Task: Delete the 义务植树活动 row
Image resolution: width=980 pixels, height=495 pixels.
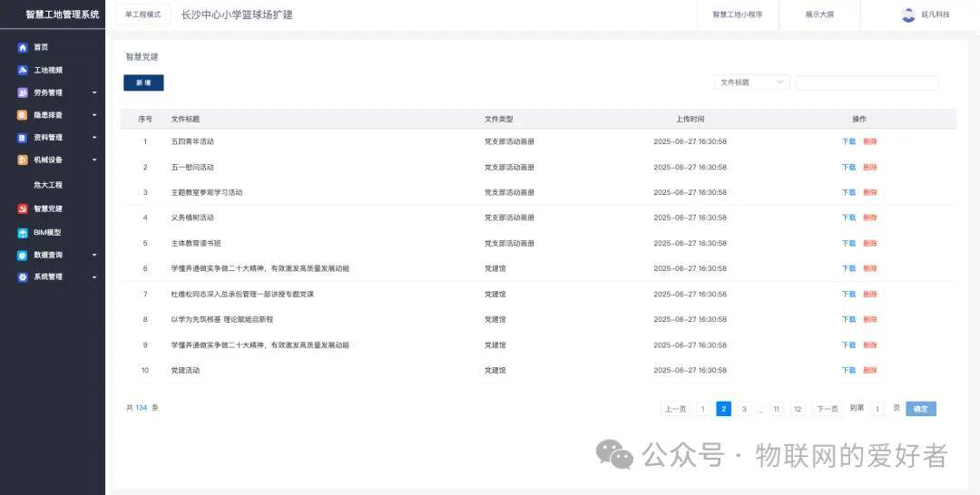Action: (x=870, y=218)
